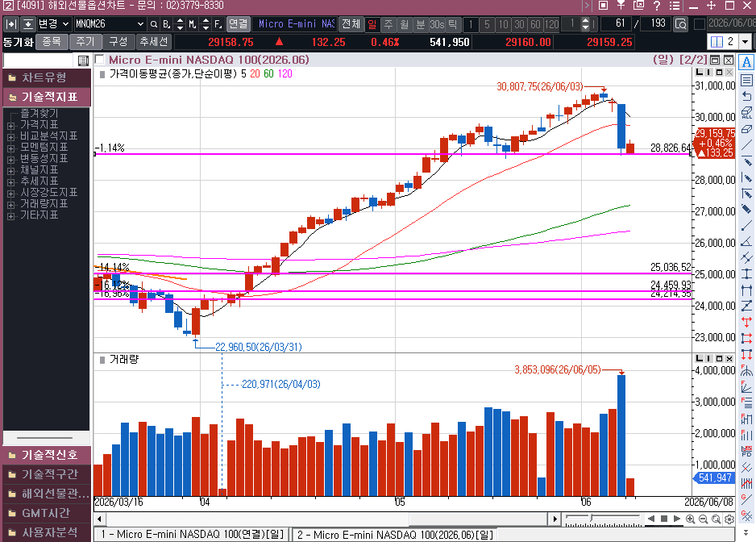Expand the 추세지표 tree node

pyautogui.click(x=11, y=182)
